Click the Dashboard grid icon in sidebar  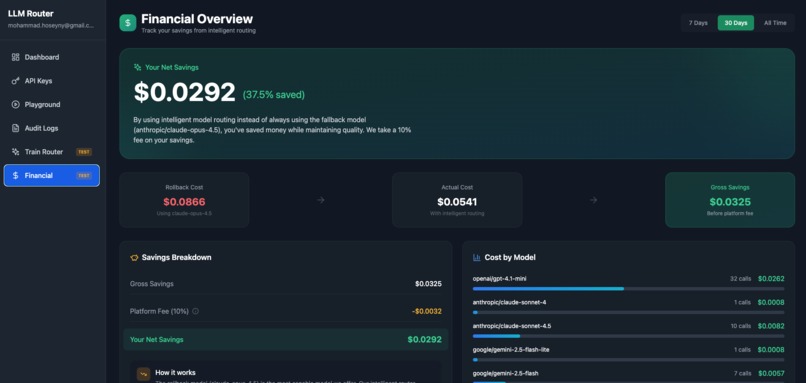[15, 57]
